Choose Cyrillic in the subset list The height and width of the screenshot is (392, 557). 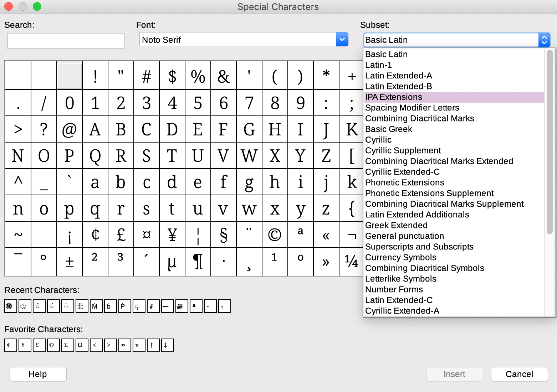tap(454, 140)
